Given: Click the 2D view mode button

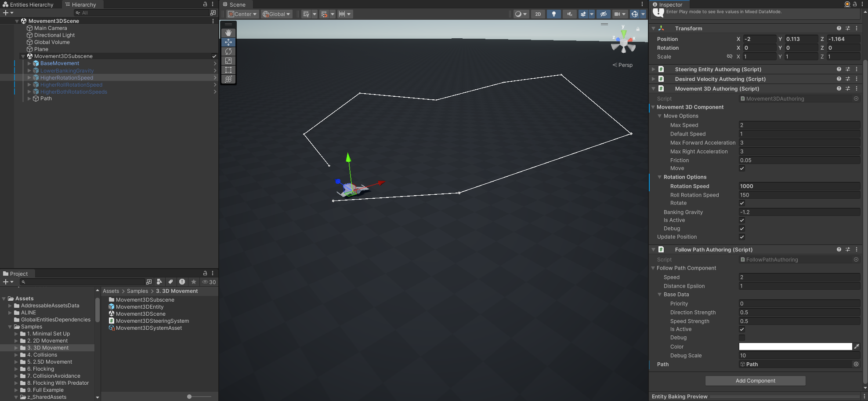Looking at the screenshot, I should point(538,14).
